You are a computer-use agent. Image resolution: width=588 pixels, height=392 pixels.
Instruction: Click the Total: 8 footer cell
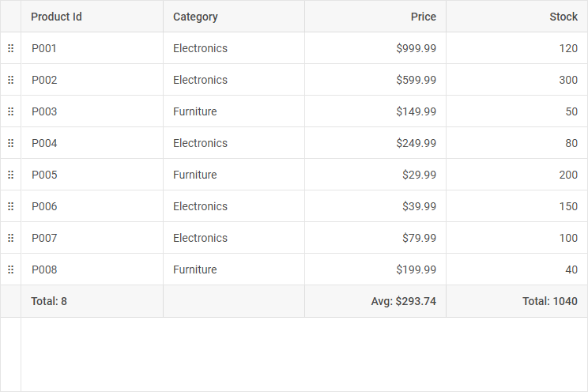pyautogui.click(x=49, y=301)
